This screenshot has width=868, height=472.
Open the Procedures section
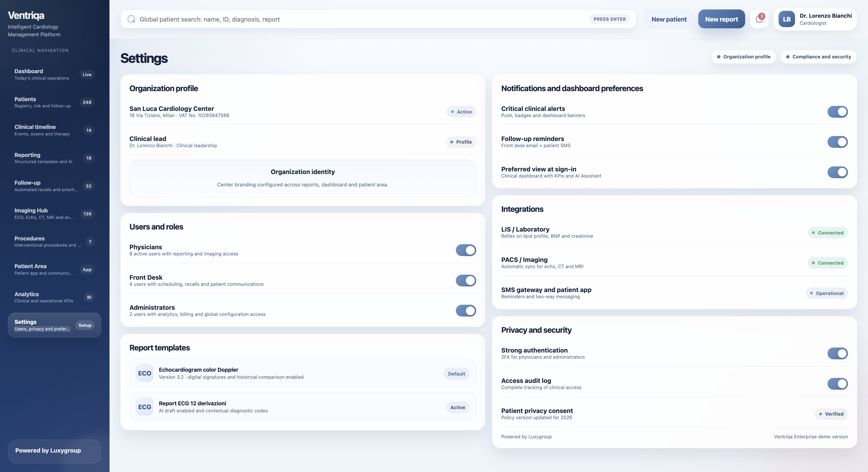click(x=54, y=241)
